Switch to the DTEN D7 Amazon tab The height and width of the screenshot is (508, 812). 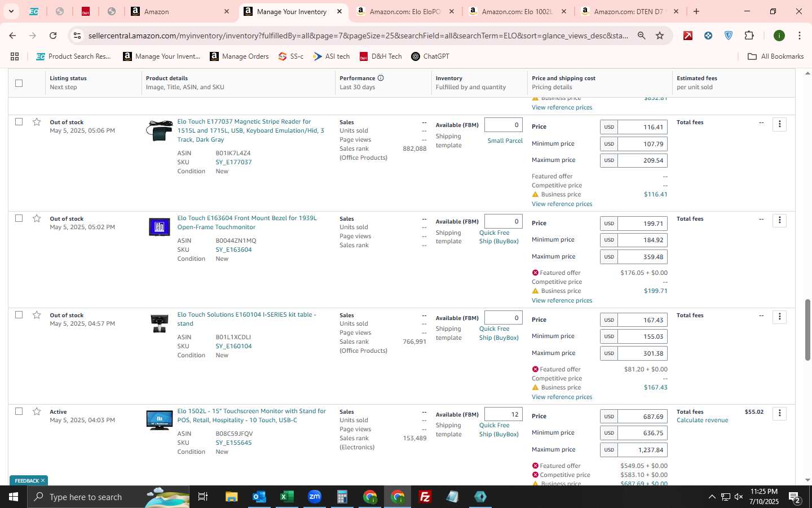630,11
